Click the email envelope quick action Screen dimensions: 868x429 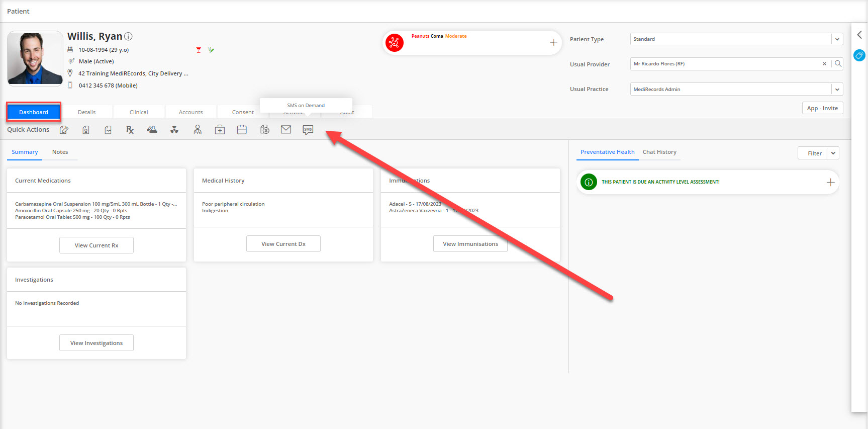(286, 130)
